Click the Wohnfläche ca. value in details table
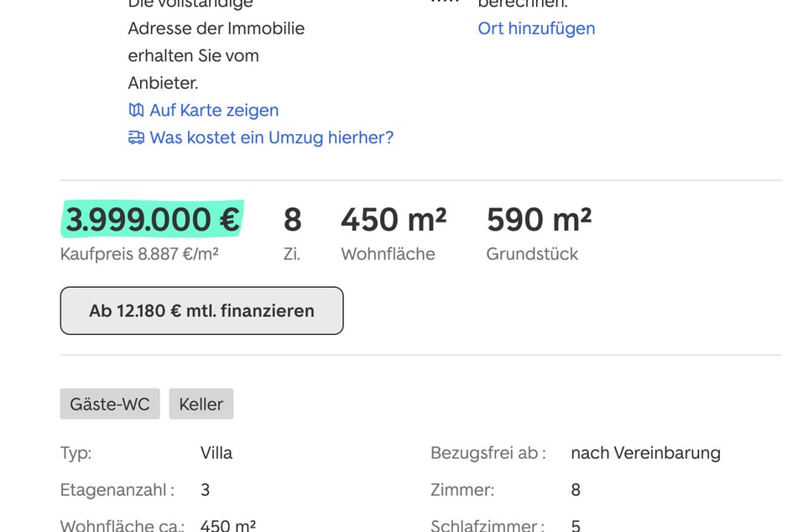The height and width of the screenshot is (532, 798). 228,525
